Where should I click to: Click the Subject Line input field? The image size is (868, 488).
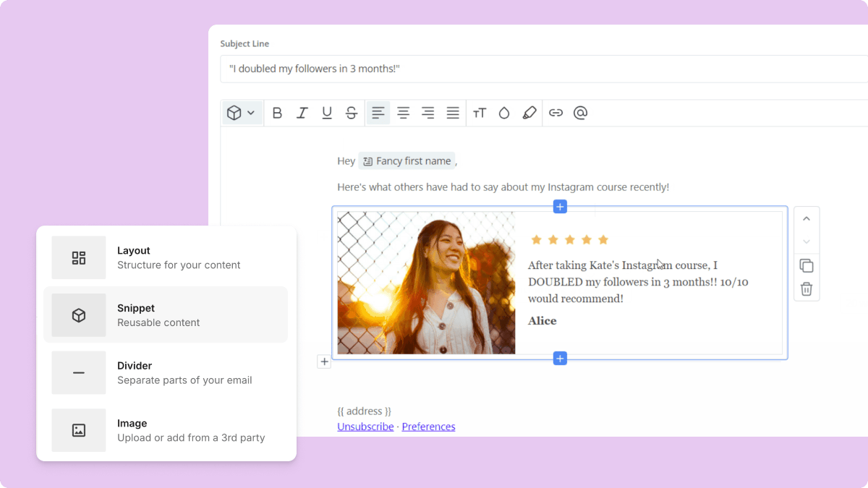[x=544, y=69]
